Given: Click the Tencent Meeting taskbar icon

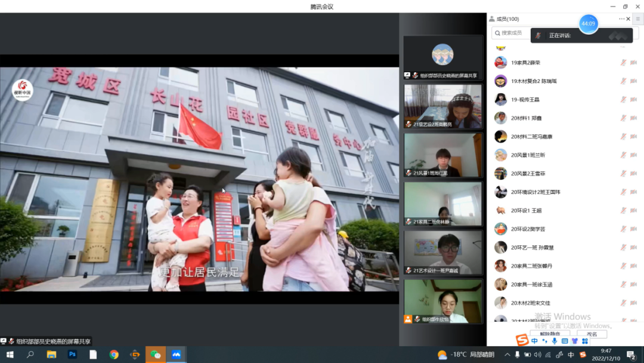Looking at the screenshot, I should pyautogui.click(x=177, y=355).
